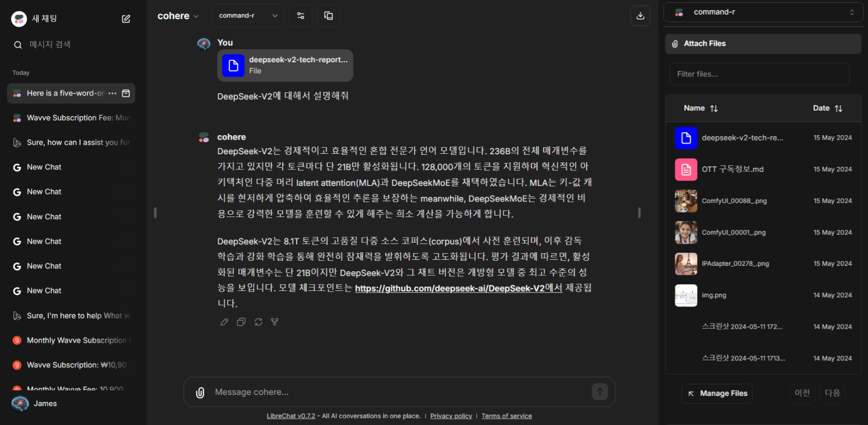
Task: Edit the cohere response with pencil icon
Action: [224, 322]
